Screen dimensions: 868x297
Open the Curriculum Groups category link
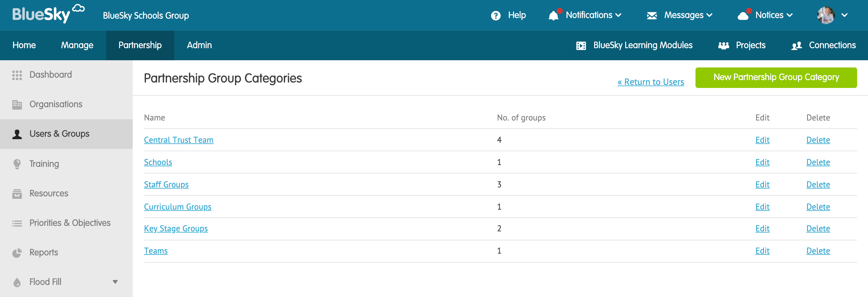178,207
